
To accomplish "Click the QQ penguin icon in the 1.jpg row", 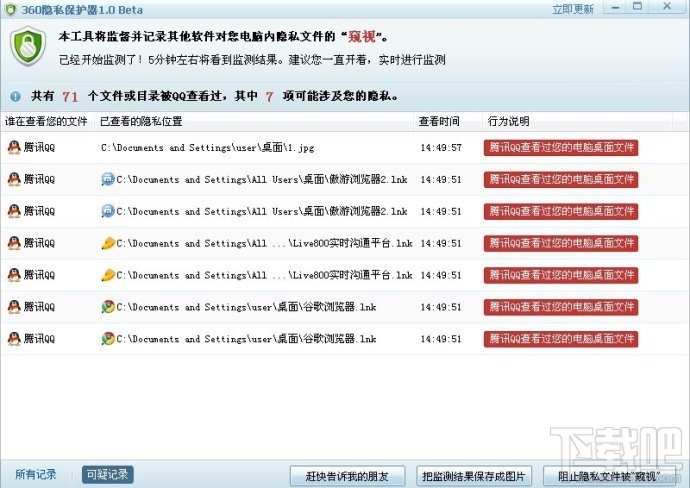I will click(x=14, y=147).
